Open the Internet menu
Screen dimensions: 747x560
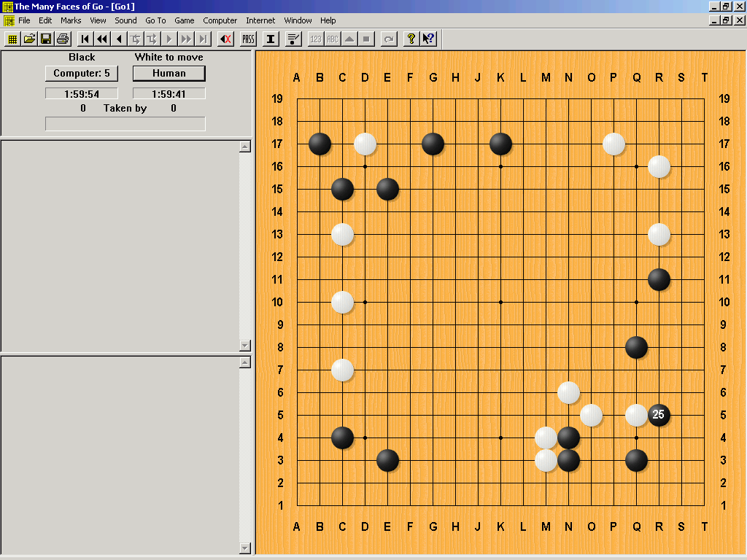pyautogui.click(x=260, y=20)
